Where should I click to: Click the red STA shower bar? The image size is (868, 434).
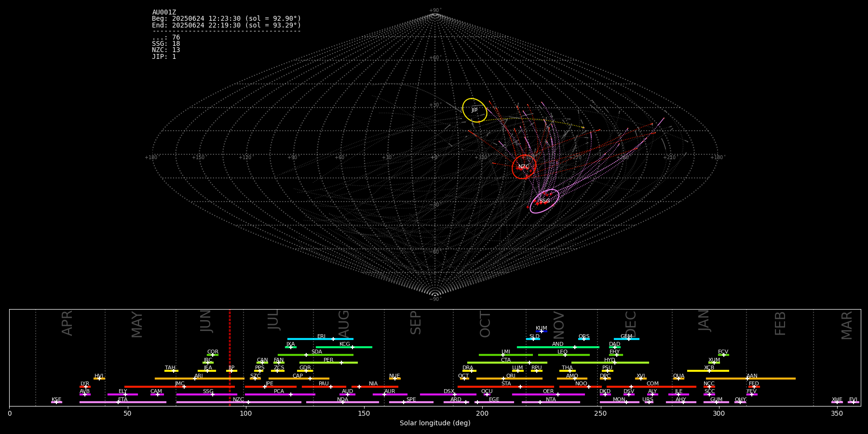[506, 387]
